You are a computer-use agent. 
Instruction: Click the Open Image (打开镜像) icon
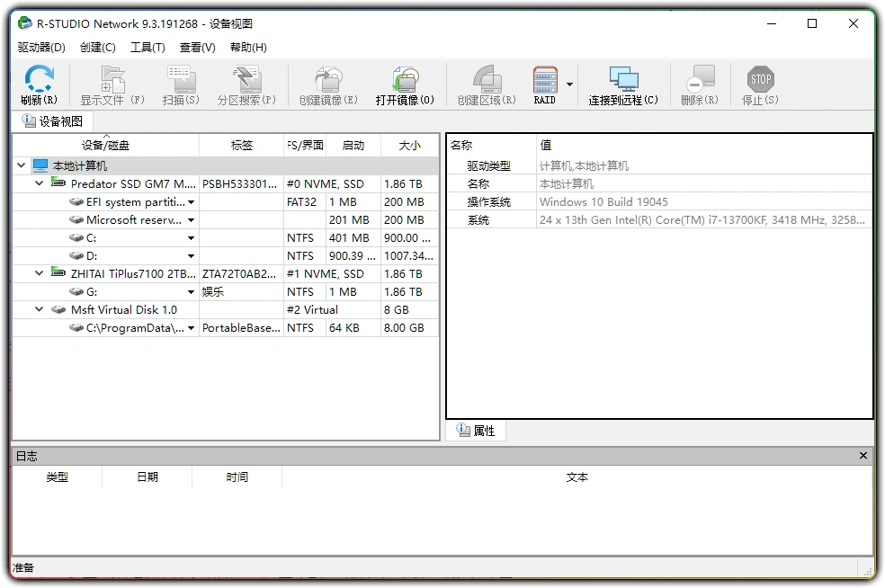(x=405, y=79)
